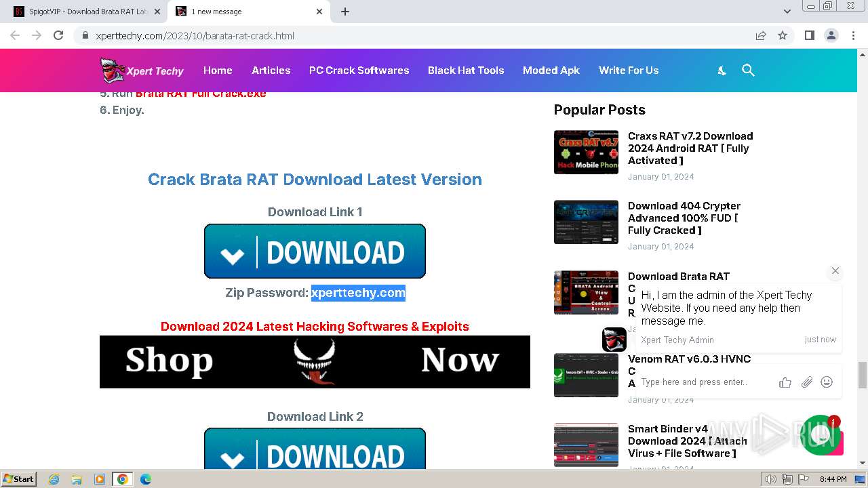
Task: Click the Download Link 1 button
Action: coord(315,251)
